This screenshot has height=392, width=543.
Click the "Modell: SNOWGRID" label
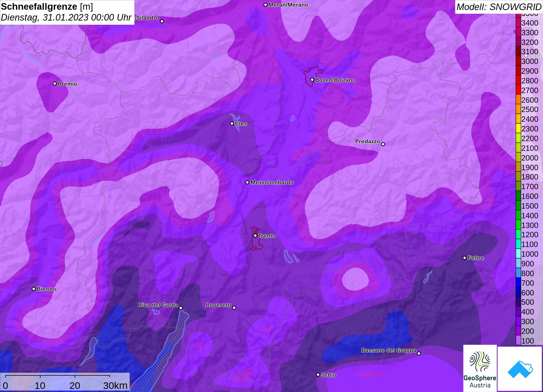coord(499,7)
